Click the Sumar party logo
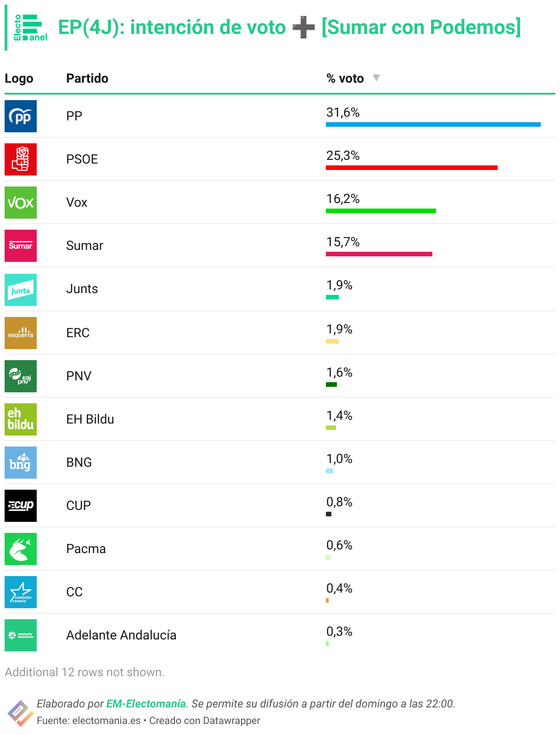The height and width of the screenshot is (735, 560). [21, 246]
